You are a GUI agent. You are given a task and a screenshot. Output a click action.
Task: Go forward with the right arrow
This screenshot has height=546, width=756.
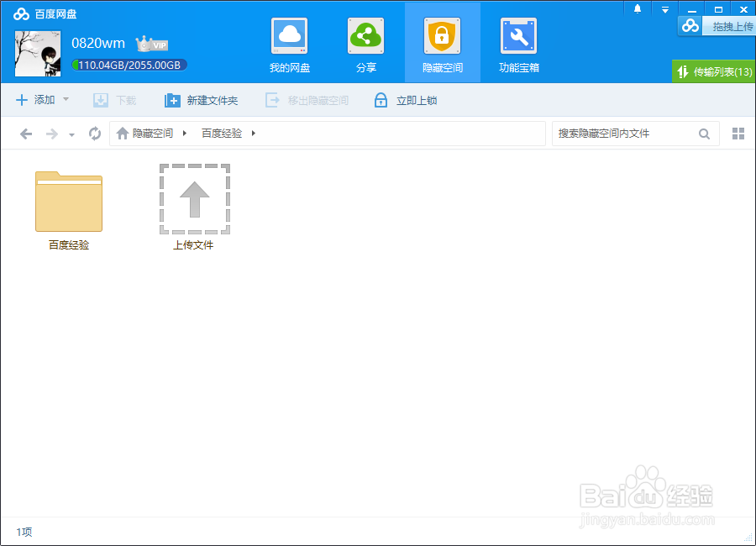pos(51,134)
